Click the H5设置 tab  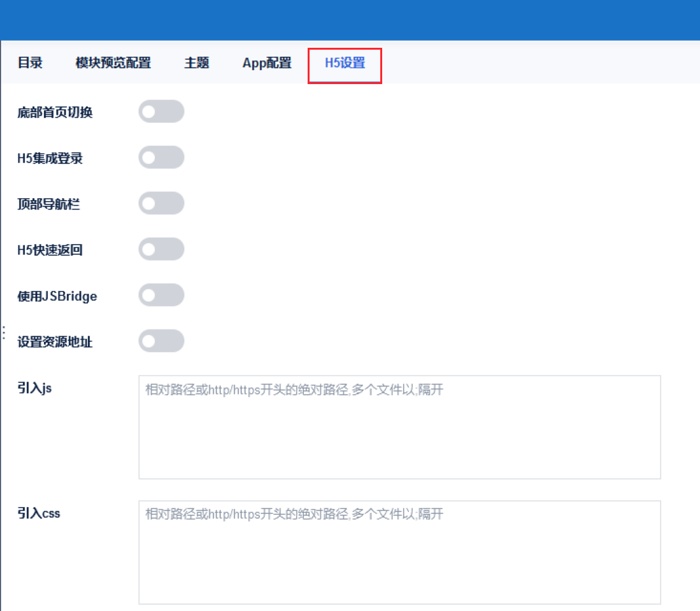tap(345, 63)
